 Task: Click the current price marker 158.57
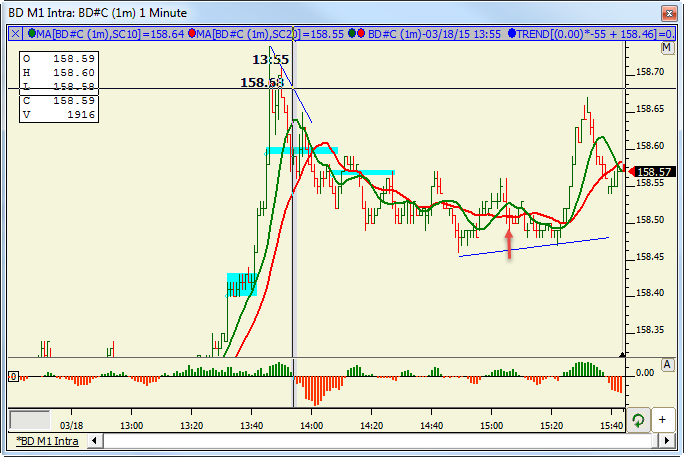(653, 172)
